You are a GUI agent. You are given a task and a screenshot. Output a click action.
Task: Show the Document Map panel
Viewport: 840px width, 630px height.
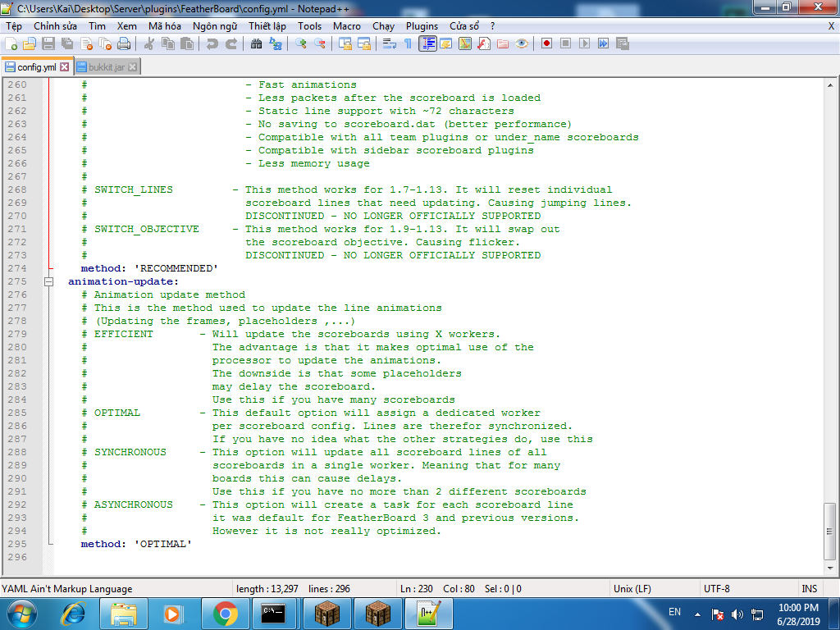click(x=465, y=44)
